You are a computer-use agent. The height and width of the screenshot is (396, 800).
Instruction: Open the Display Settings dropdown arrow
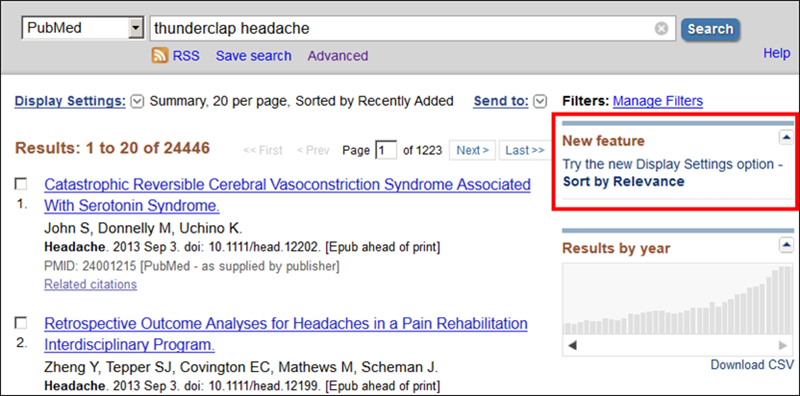137,102
